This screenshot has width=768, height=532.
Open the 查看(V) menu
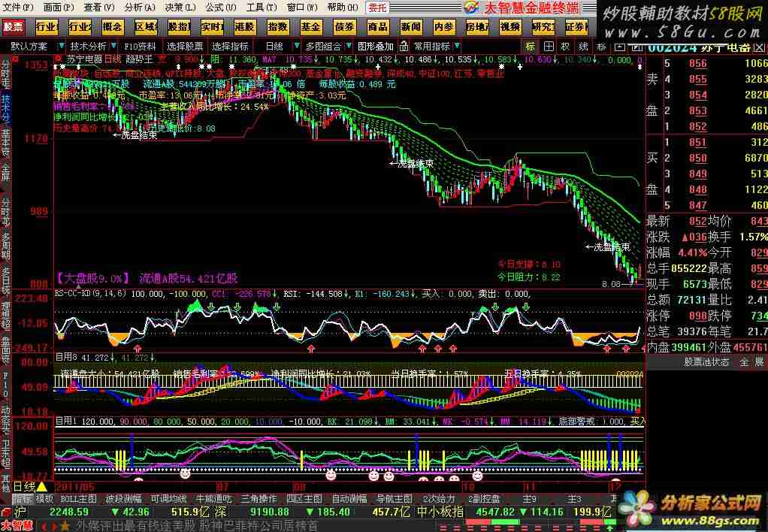coord(99,8)
